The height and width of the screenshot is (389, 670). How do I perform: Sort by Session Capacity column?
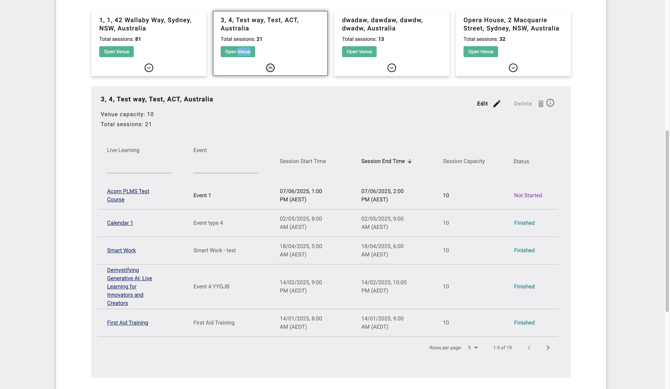click(x=464, y=161)
